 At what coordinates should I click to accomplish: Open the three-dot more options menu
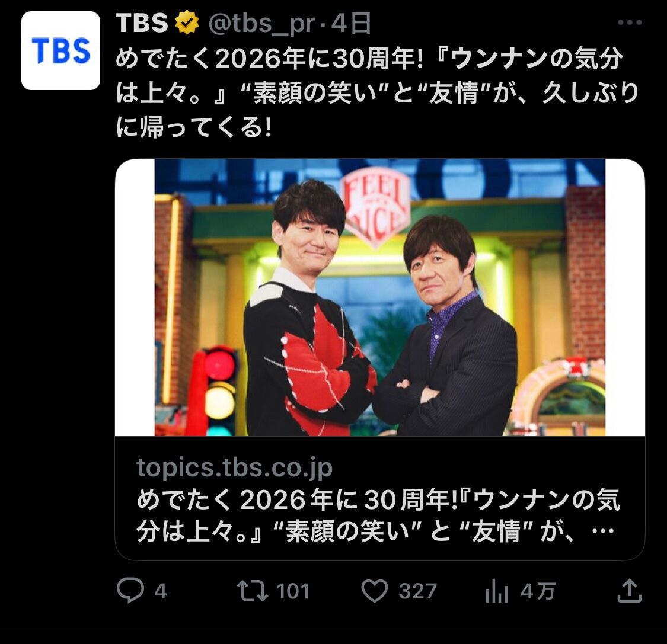pyautogui.click(x=630, y=23)
